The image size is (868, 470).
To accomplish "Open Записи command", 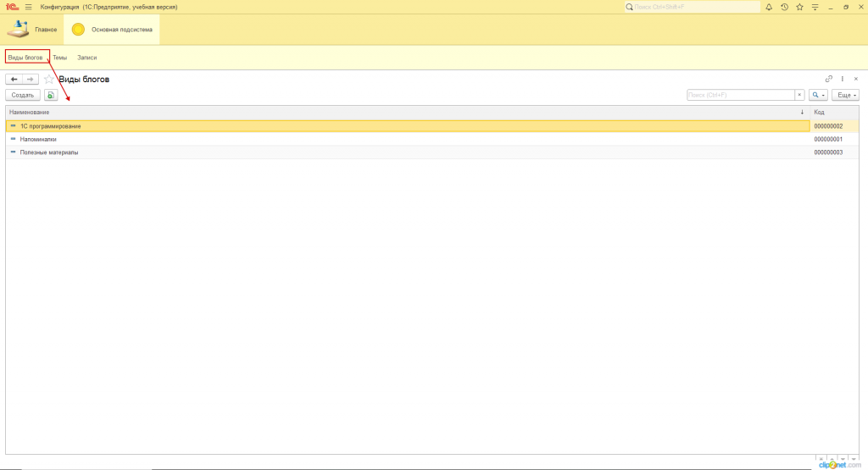I will tap(87, 58).
